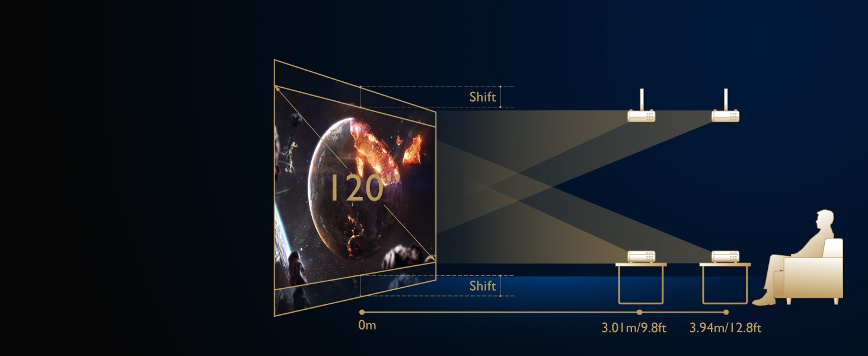Click the diagonal arrowhead at screen's bottom-right

tap(431, 258)
